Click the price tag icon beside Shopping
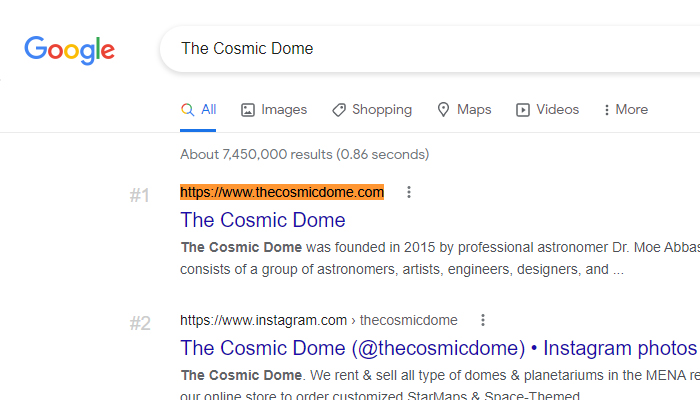The height and width of the screenshot is (400, 700). point(339,110)
